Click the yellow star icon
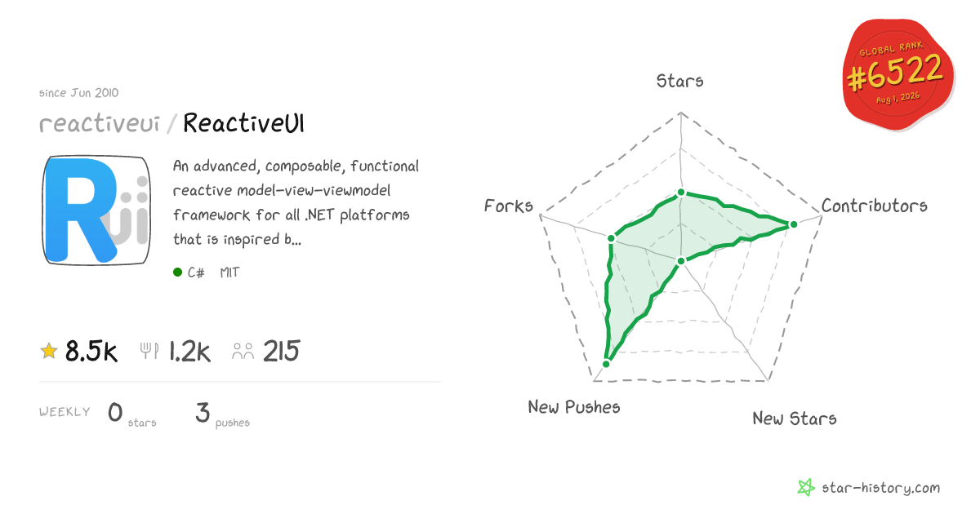Screen dimensions: 980x514 (x=49, y=351)
